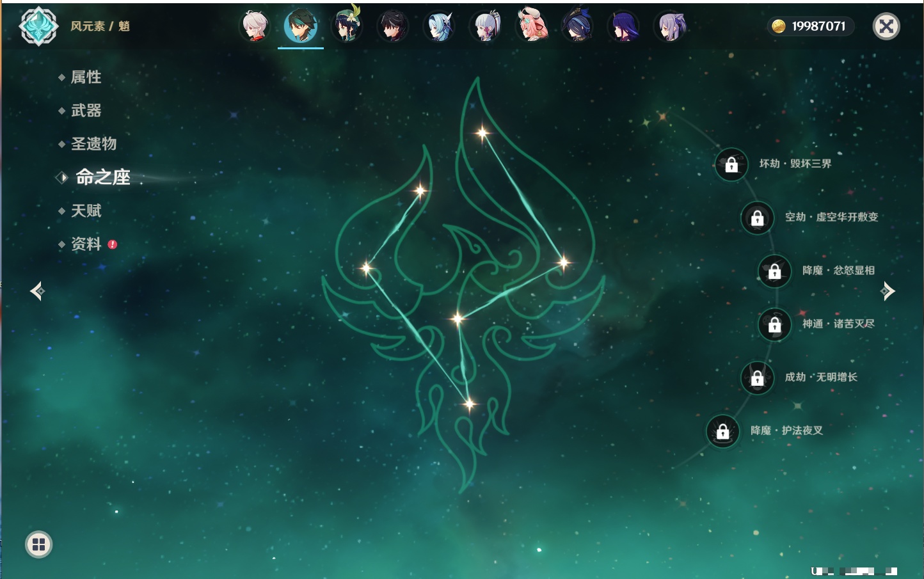
Task: Click the lock icon for 降魔·忿怒显相
Action: tap(775, 271)
